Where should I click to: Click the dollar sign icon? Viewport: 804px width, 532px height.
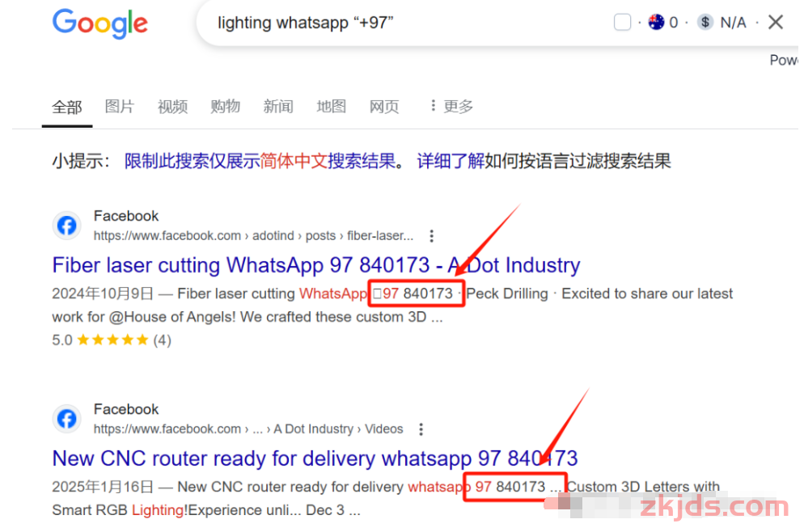pyautogui.click(x=705, y=22)
